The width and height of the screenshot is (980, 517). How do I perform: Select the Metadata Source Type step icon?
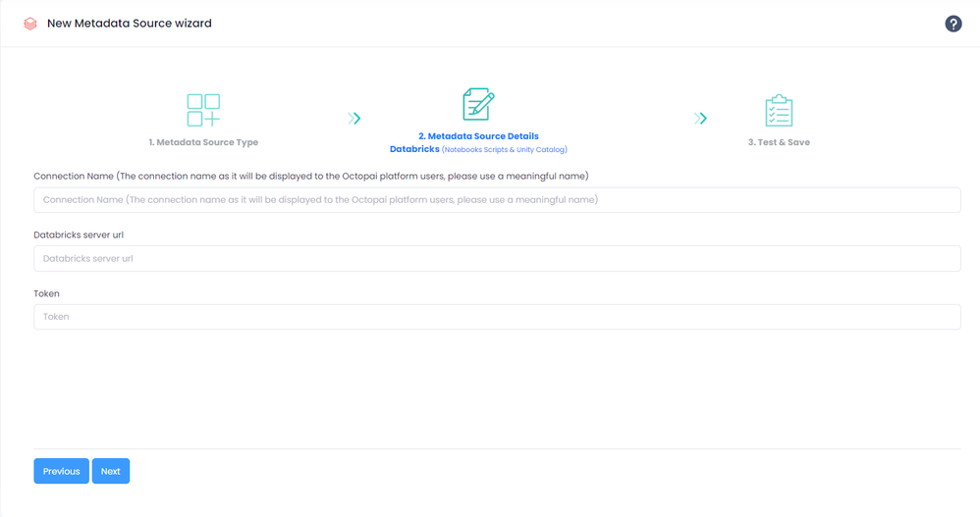203,110
